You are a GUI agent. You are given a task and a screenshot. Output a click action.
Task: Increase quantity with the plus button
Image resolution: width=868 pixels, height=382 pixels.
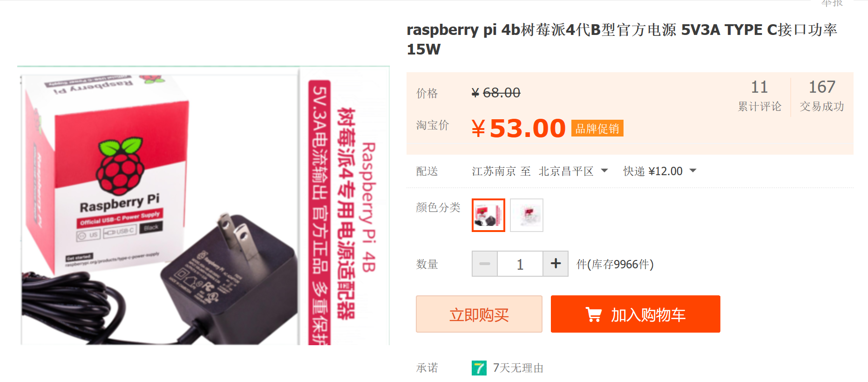556,264
